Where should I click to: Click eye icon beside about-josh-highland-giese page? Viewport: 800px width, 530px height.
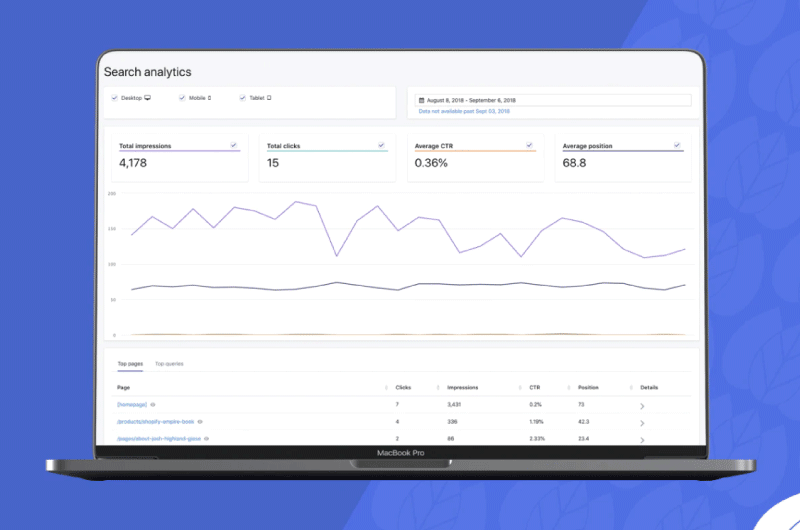[207, 439]
